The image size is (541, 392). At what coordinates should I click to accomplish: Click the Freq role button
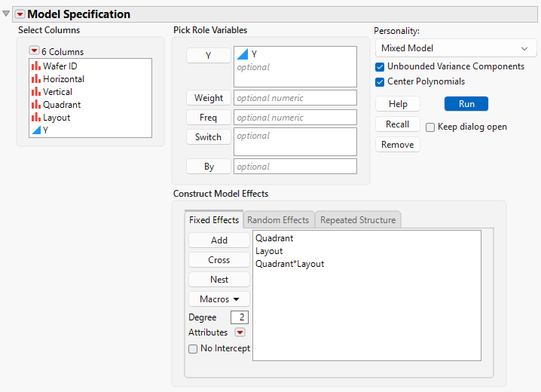(209, 118)
